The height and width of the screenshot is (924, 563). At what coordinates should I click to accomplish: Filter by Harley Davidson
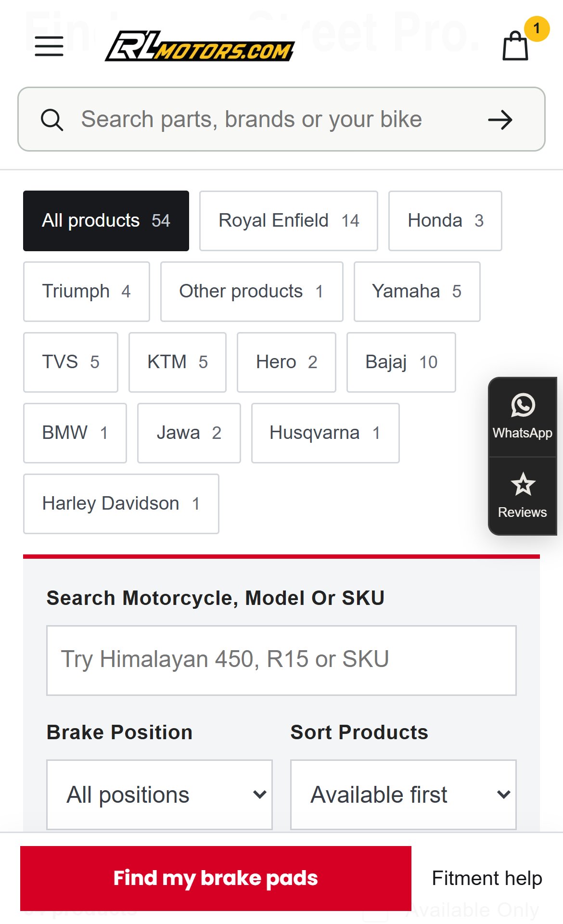(x=121, y=504)
